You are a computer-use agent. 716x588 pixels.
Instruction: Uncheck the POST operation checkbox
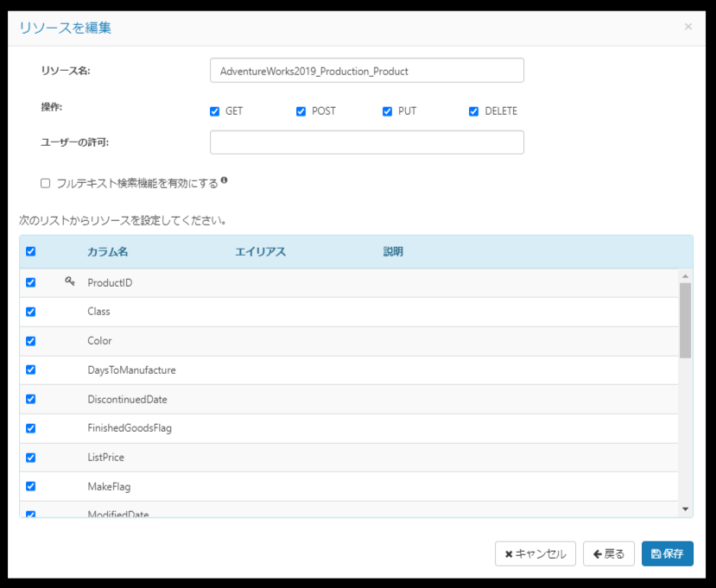point(301,111)
